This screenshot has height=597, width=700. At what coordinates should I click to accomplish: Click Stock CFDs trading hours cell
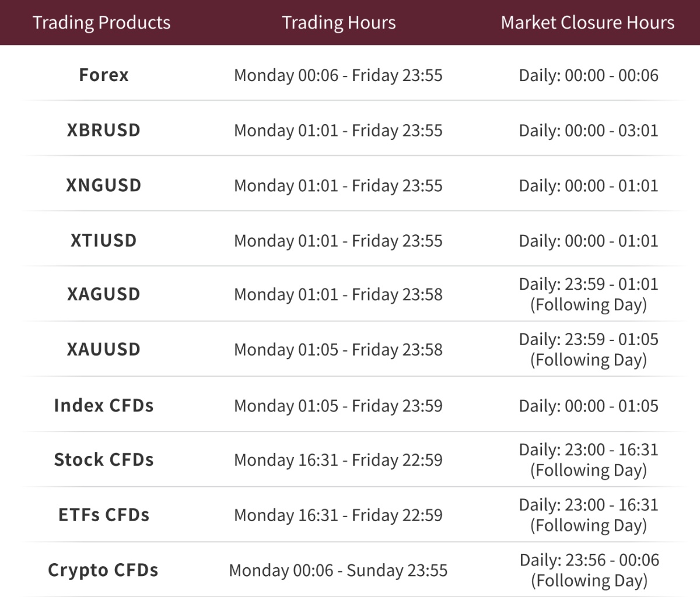coord(338,460)
